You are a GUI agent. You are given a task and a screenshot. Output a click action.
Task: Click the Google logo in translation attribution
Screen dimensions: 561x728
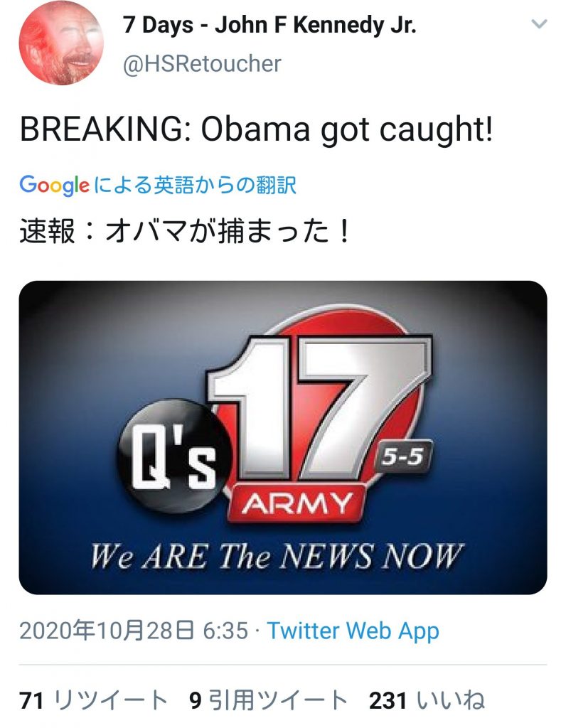pyautogui.click(x=55, y=186)
